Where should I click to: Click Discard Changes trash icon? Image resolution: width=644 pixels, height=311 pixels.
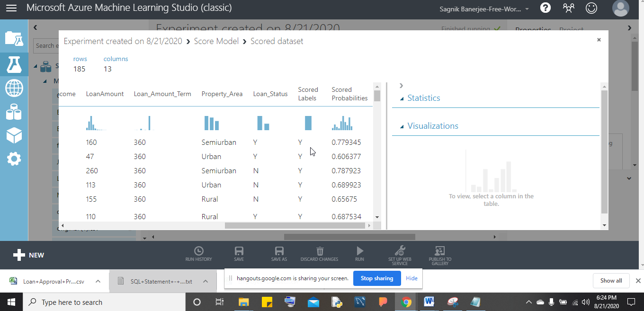click(320, 254)
